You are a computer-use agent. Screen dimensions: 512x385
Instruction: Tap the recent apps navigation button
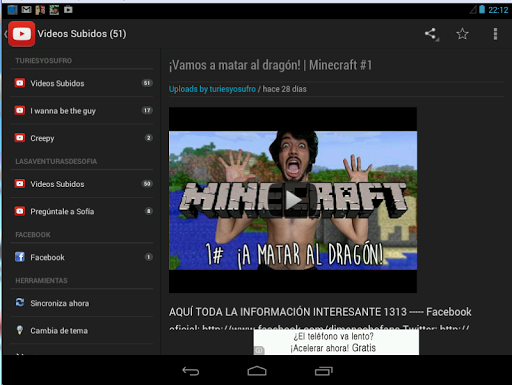tap(324, 371)
